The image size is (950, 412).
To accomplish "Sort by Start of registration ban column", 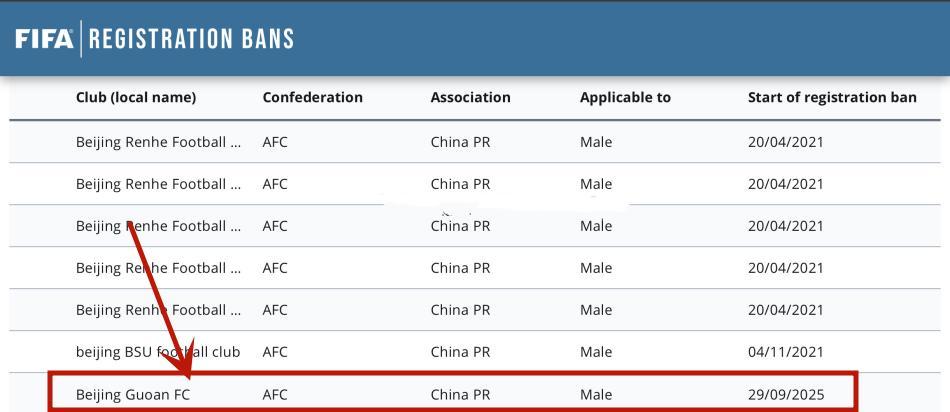I will 832,98.
